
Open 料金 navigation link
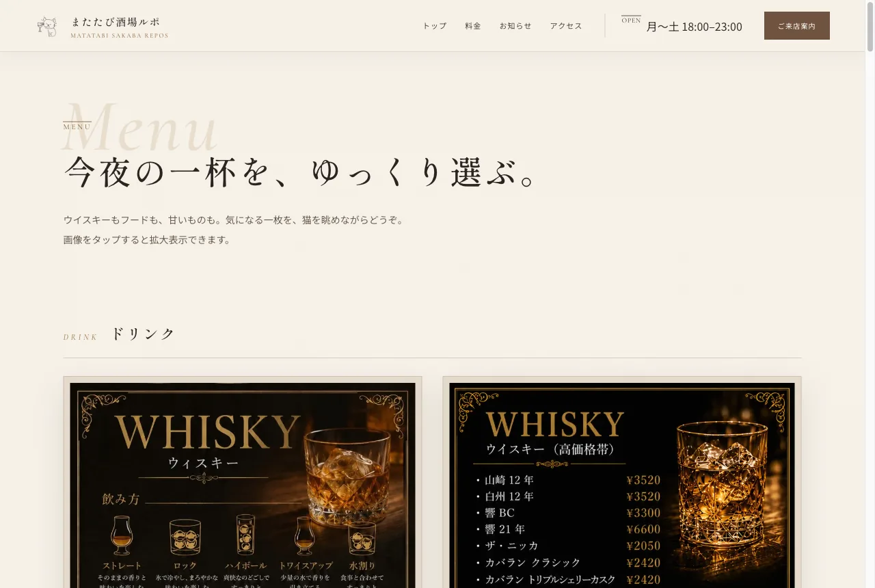[473, 26]
